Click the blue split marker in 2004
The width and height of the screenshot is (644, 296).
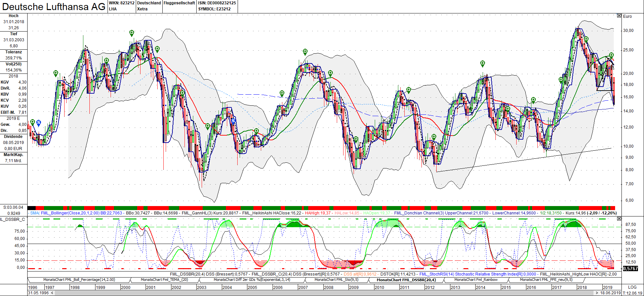[233, 121]
